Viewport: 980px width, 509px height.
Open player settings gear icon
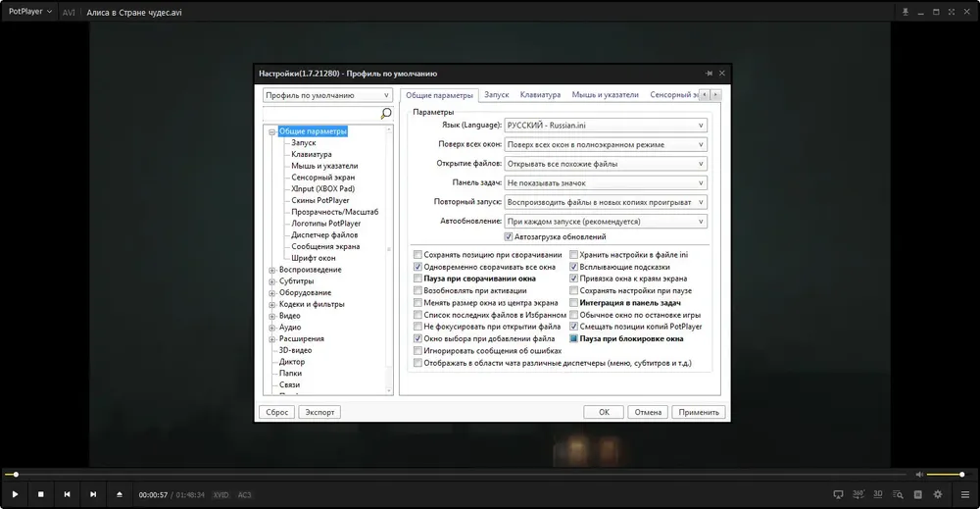(x=938, y=494)
